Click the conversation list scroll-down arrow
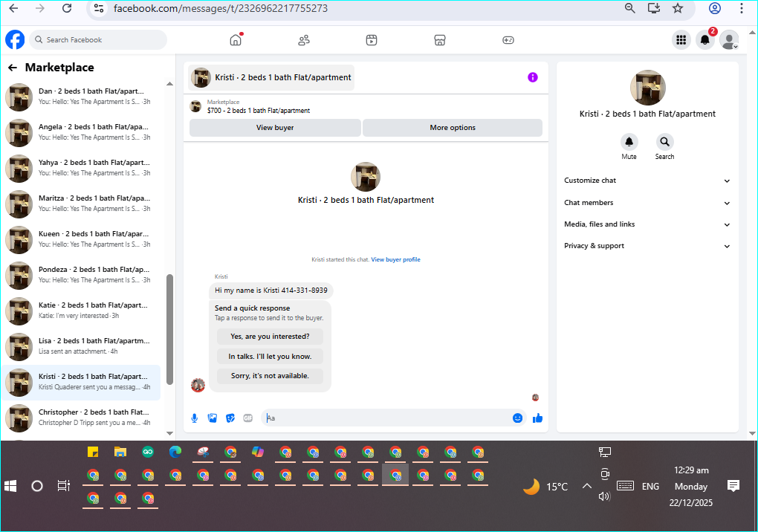Viewport: 758px width, 532px height. 169,433
